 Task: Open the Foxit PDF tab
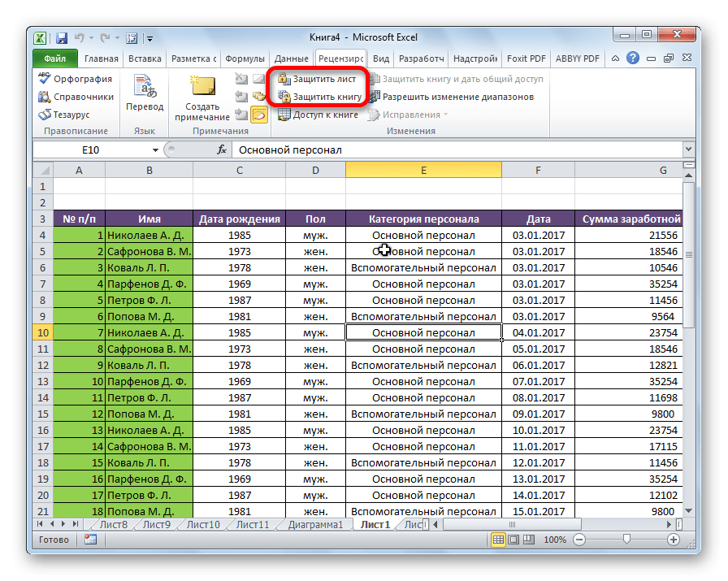[526, 59]
